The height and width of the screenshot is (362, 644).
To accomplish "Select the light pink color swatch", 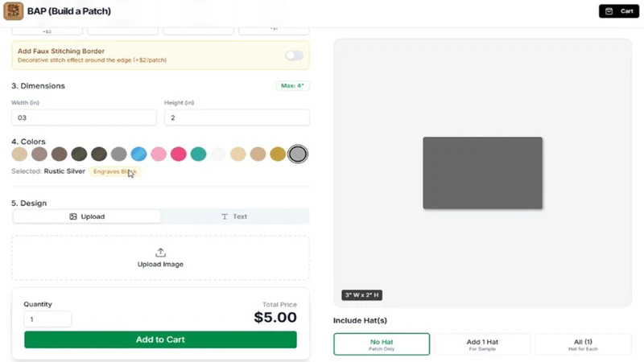I will [159, 154].
